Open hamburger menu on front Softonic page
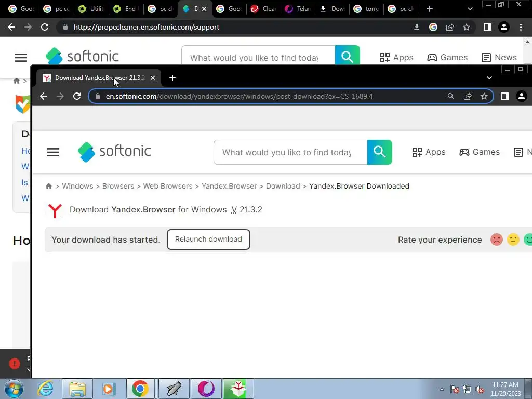Viewport: 532px width, 399px height. [53, 152]
